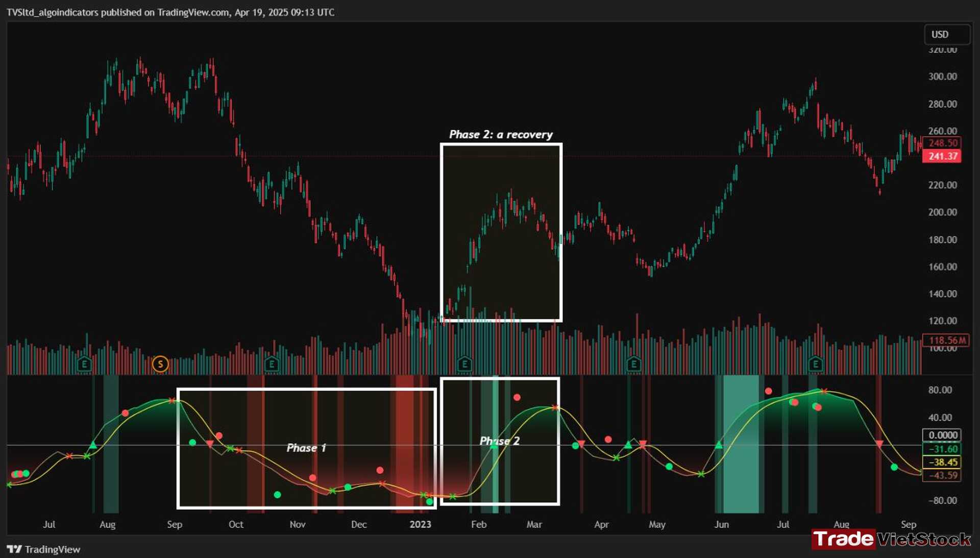Select the Phase 1 text annotation
980x558 pixels.
tap(306, 448)
